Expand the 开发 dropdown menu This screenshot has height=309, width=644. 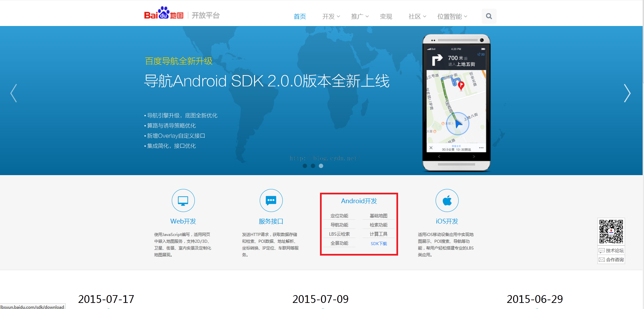(331, 16)
